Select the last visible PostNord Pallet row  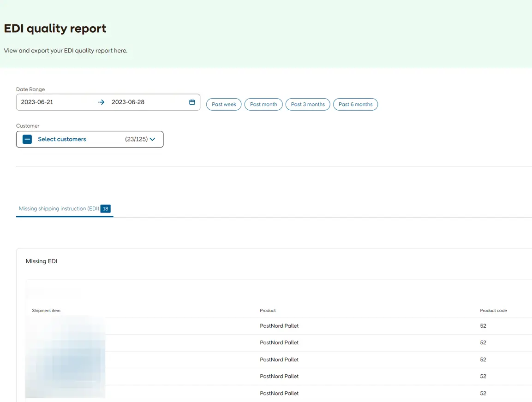click(x=279, y=393)
